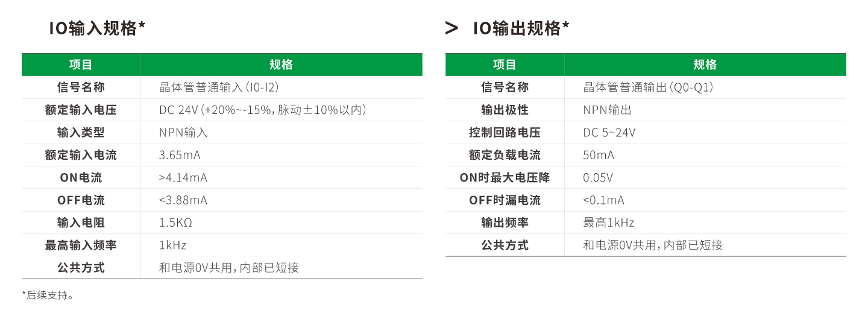This screenshot has width=868, height=313.
Task: Click the DC 5~24V value cell
Action: [609, 133]
